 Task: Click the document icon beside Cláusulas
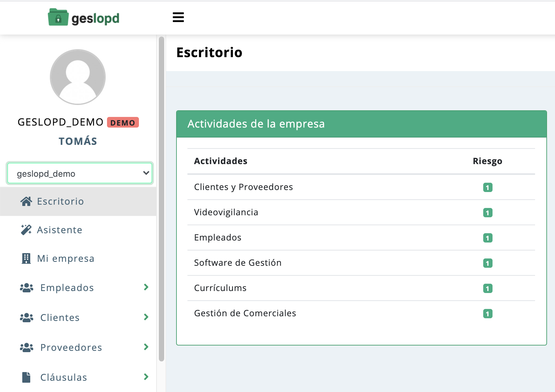pyautogui.click(x=26, y=377)
